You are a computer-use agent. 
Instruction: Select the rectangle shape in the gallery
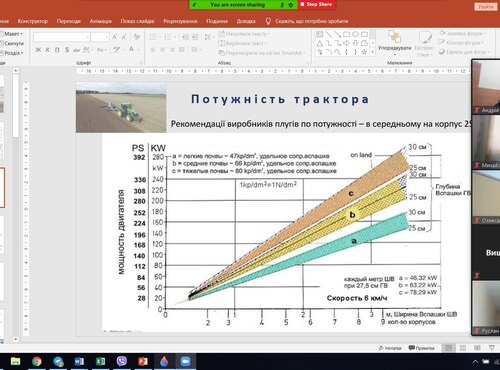pos(347,34)
